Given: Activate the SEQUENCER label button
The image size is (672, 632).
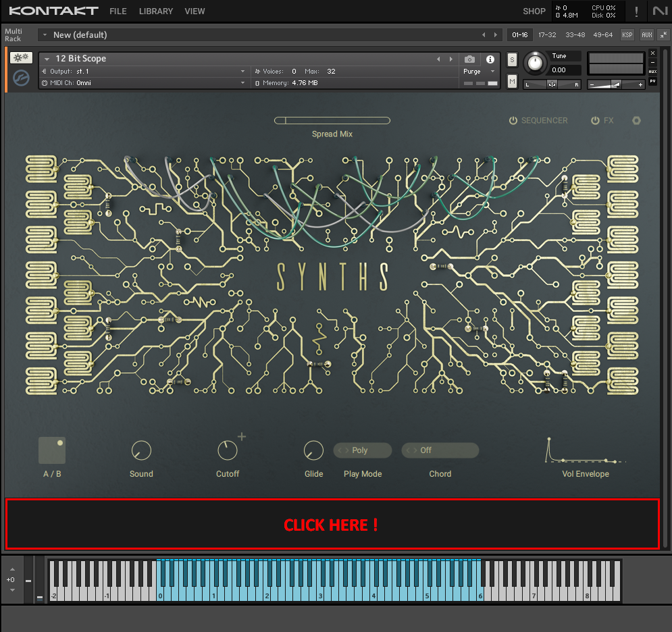Looking at the screenshot, I should tap(544, 120).
